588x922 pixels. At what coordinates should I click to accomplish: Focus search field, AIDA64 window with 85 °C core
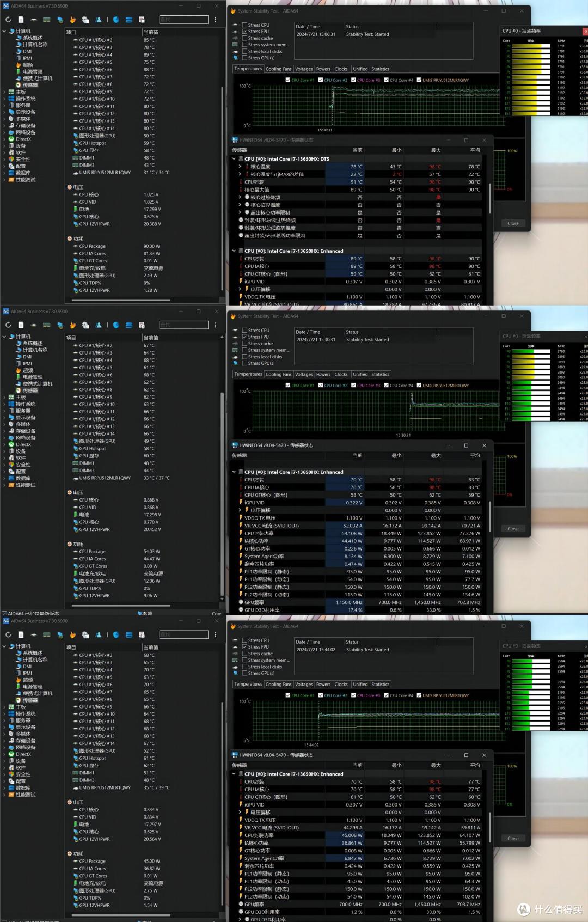click(184, 20)
